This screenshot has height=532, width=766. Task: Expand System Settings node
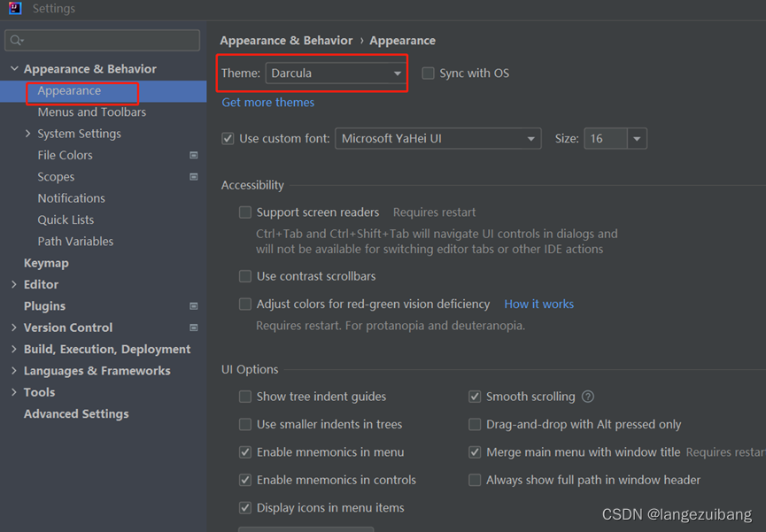[x=27, y=134]
